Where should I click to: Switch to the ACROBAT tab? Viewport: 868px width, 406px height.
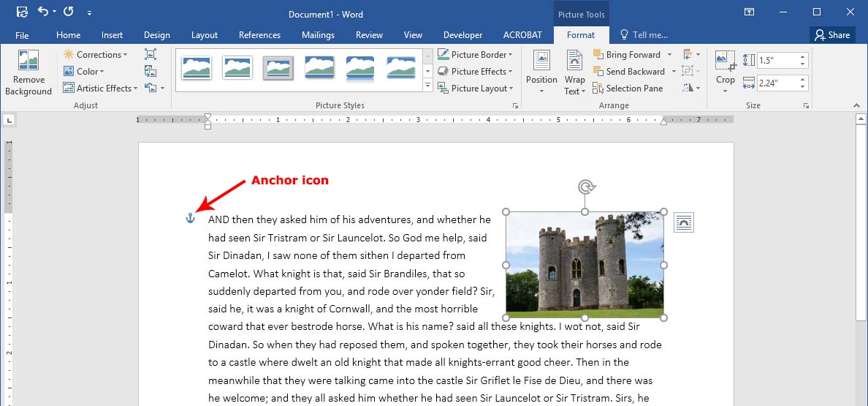[x=522, y=35]
